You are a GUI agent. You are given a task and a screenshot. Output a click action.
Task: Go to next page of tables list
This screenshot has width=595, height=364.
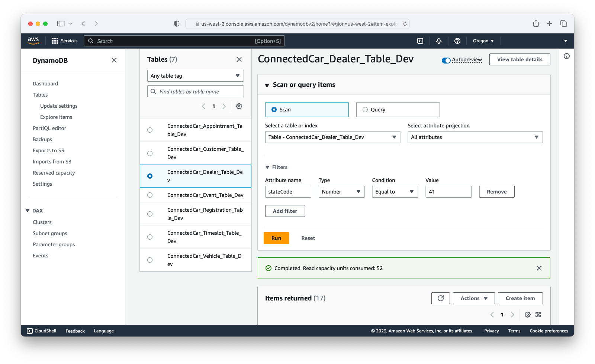pos(224,106)
